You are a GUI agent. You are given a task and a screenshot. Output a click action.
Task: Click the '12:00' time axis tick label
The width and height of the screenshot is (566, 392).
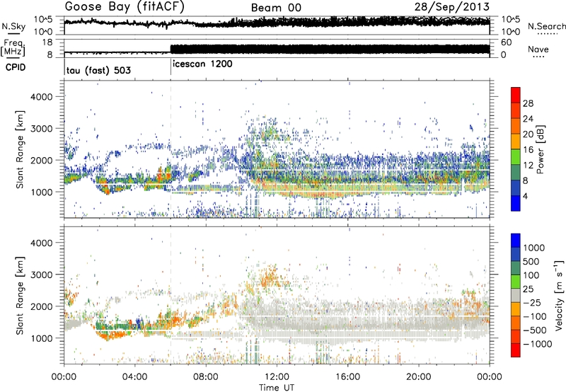pyautogui.click(x=277, y=377)
